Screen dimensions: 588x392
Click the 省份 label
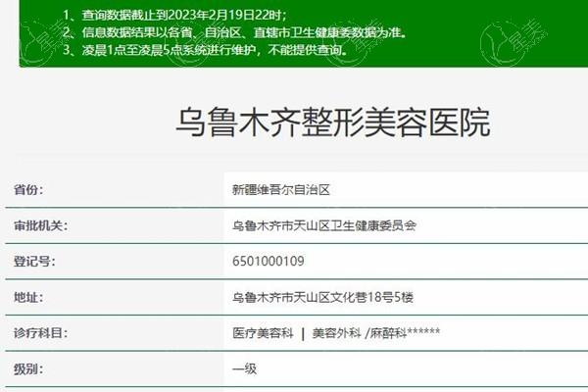tap(28, 189)
